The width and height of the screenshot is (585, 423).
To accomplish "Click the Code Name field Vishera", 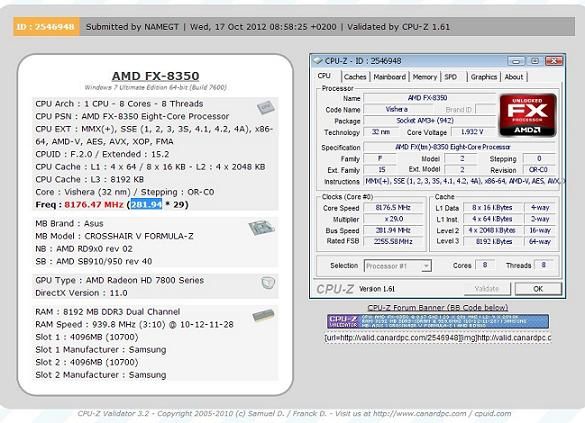I will (x=398, y=109).
